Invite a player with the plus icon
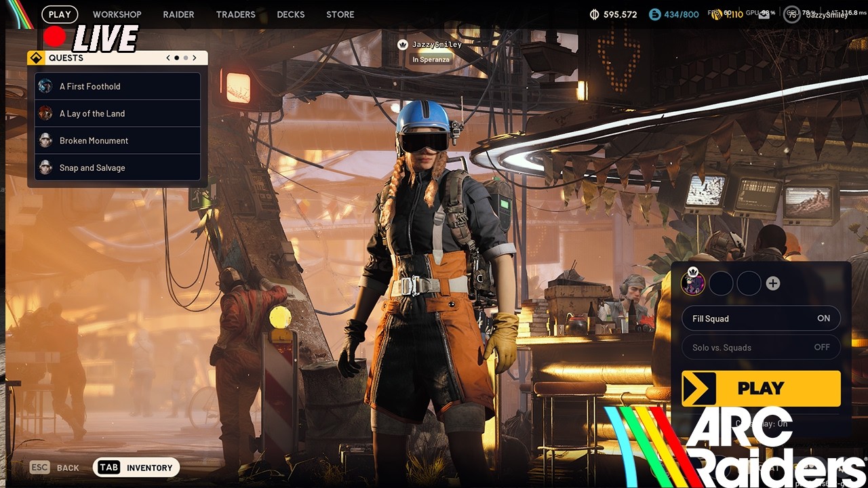Image resolution: width=868 pixels, height=488 pixels. [x=772, y=283]
